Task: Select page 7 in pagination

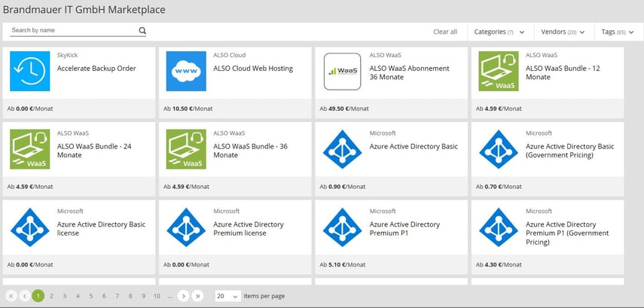Action: tap(117, 296)
